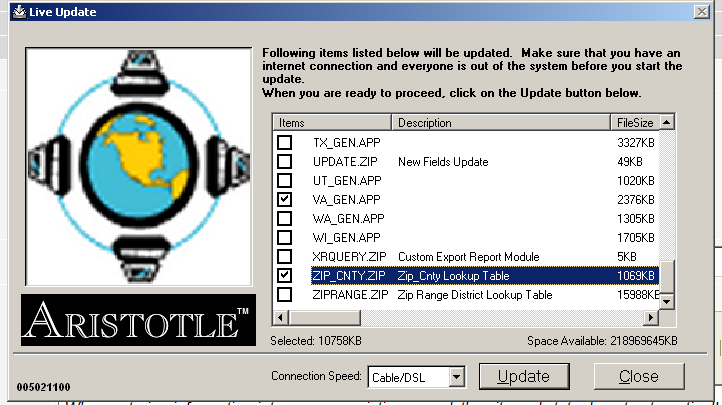Click the horizontal scroll left arrow
The height and width of the screenshot is (405, 722).
(x=280, y=317)
